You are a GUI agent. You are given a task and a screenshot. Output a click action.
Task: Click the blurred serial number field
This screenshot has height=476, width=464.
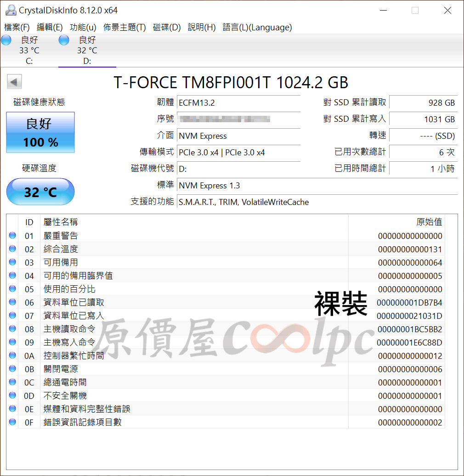(x=238, y=119)
